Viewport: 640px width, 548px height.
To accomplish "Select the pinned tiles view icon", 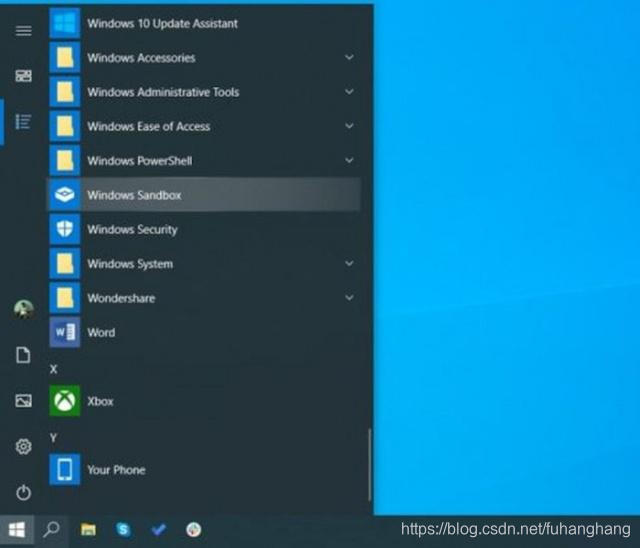I will (23, 76).
